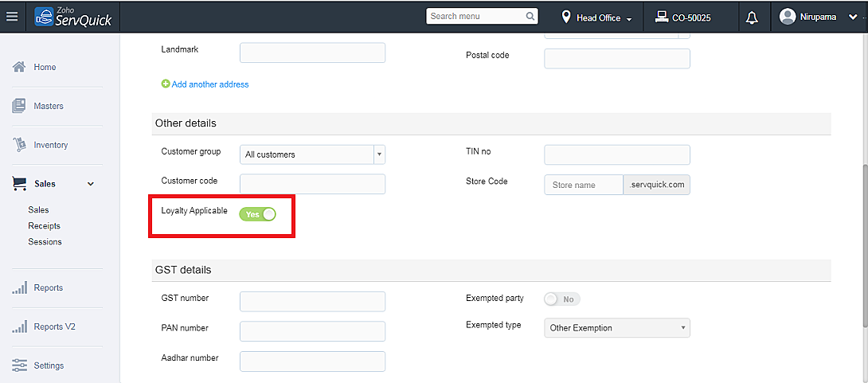Click the Inventory sidebar icon

pyautogui.click(x=20, y=145)
